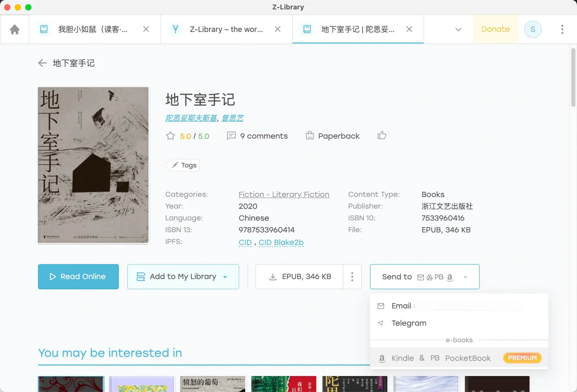This screenshot has width=577, height=392.
Task: Expand Add to My Library dropdown arrow
Action: 225,277
